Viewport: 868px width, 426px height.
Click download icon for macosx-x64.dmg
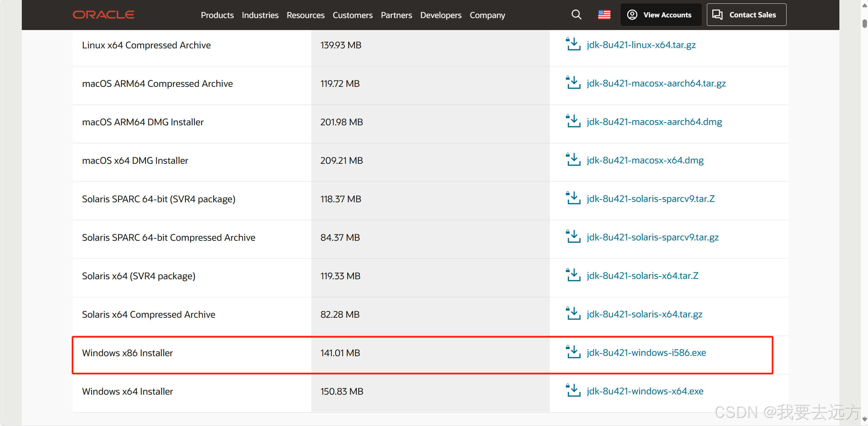coord(573,160)
